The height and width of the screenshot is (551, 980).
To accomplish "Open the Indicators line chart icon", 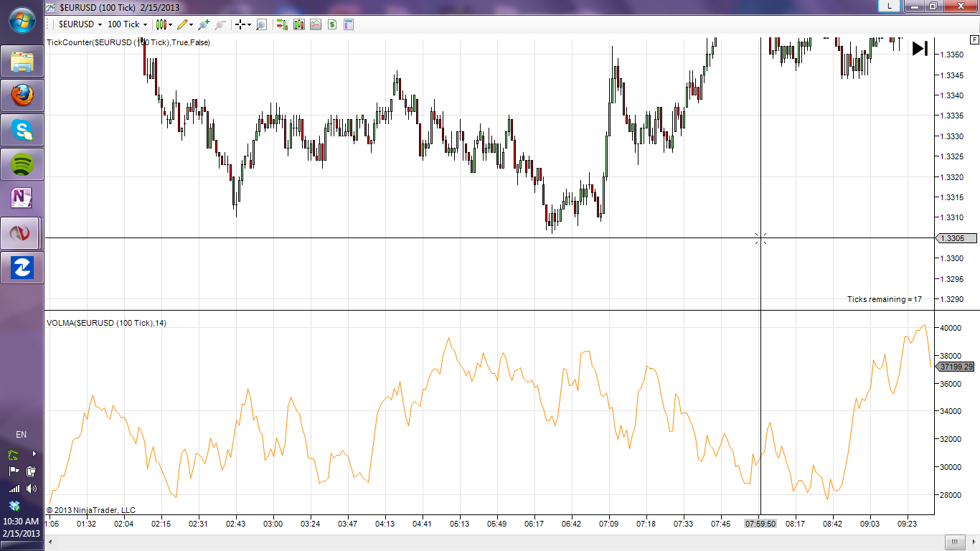I will (316, 24).
